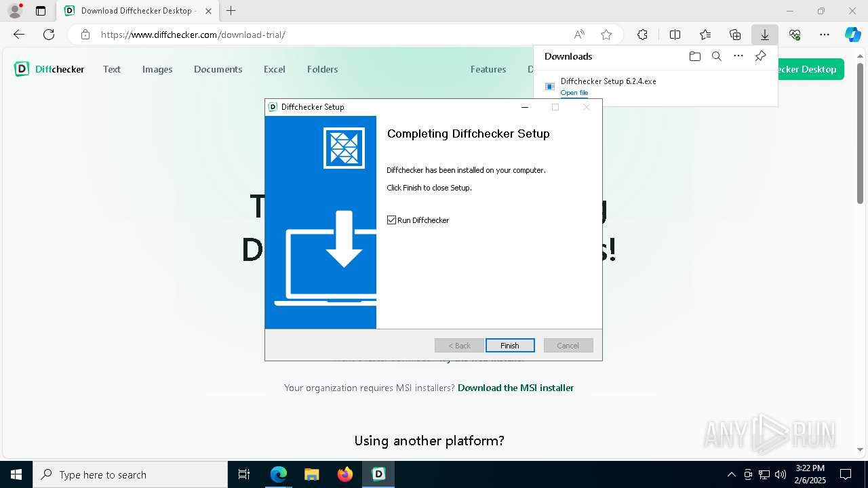
Task: Click the page vertical scrollbar
Action: click(861, 132)
